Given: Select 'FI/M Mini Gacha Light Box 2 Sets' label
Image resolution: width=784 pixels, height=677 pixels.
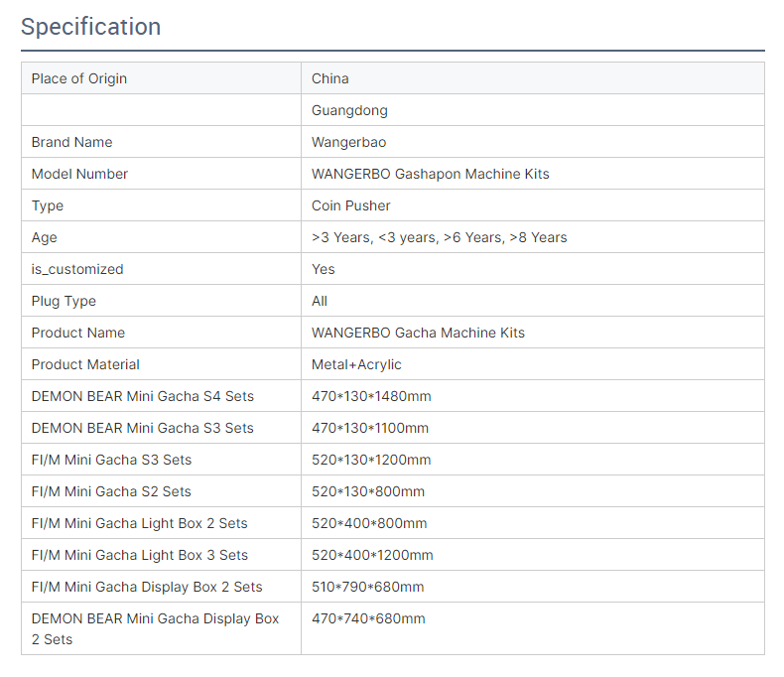Looking at the screenshot, I should 140,523.
